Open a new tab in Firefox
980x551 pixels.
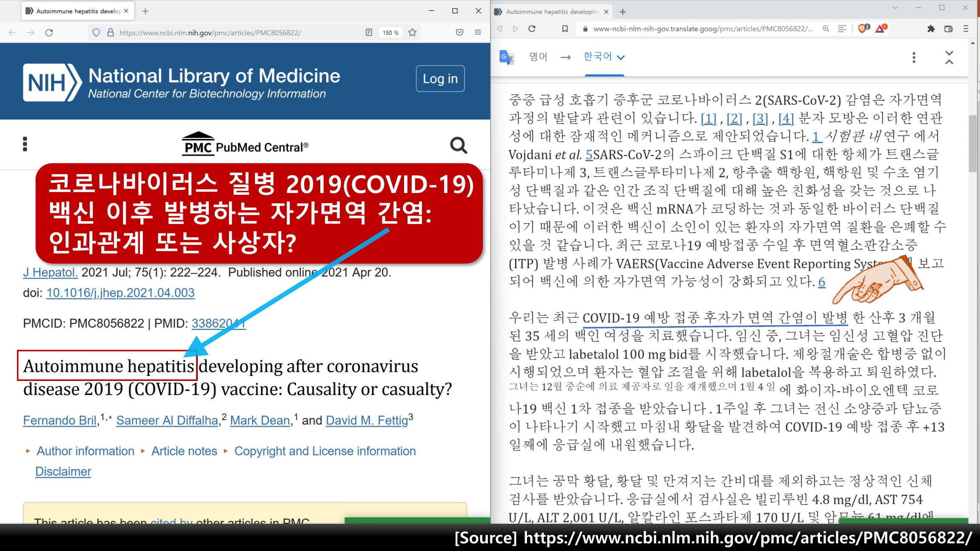pyautogui.click(x=145, y=11)
